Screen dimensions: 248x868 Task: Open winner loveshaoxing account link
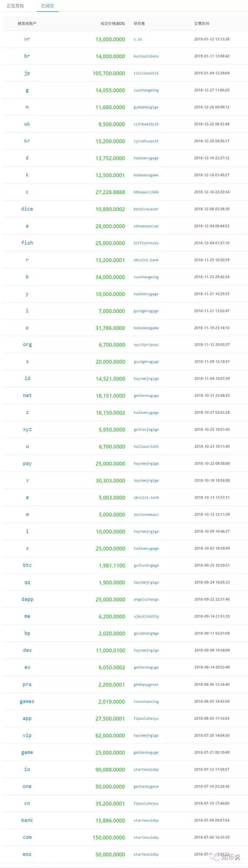point(146,701)
